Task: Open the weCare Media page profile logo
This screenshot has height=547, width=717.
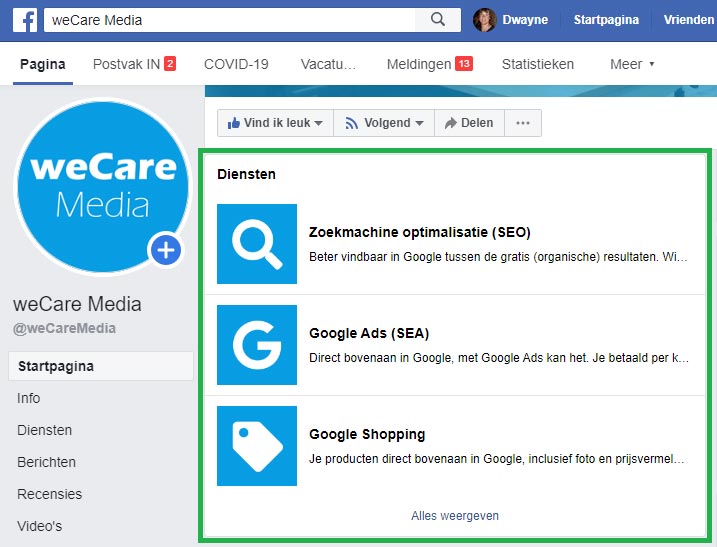Action: [103, 187]
